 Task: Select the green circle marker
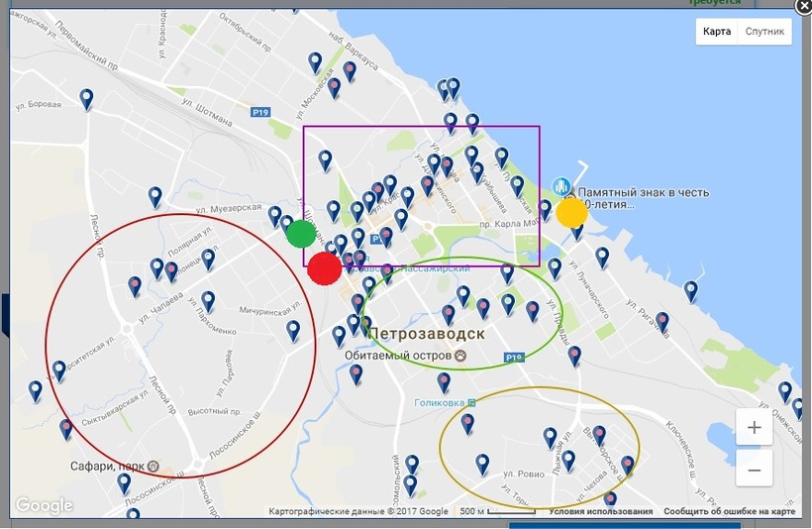301,234
